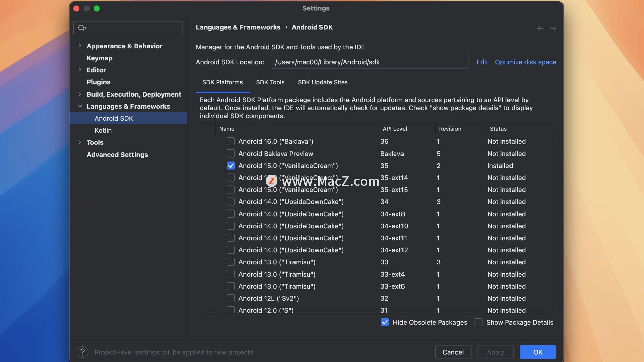Click the '35-ext14' API level cell

[x=394, y=178]
